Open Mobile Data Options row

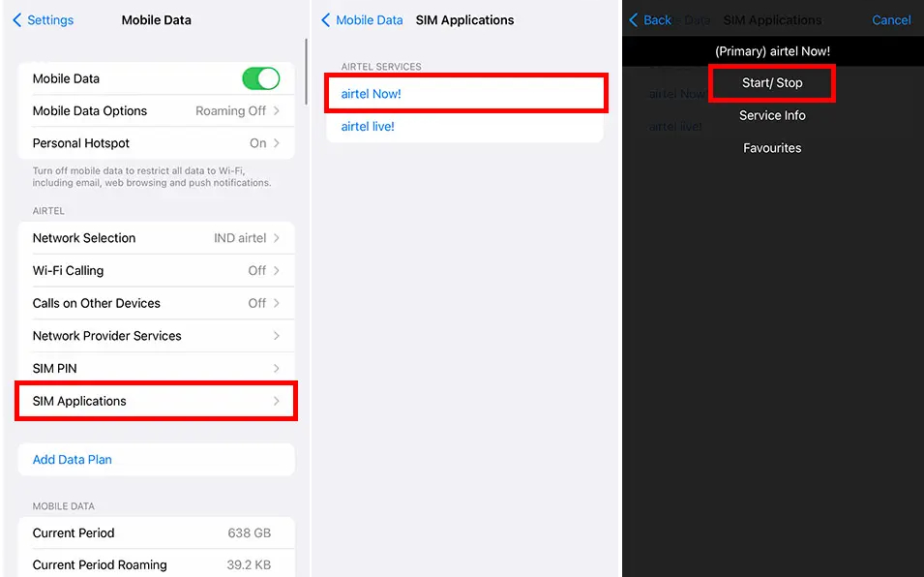click(156, 110)
